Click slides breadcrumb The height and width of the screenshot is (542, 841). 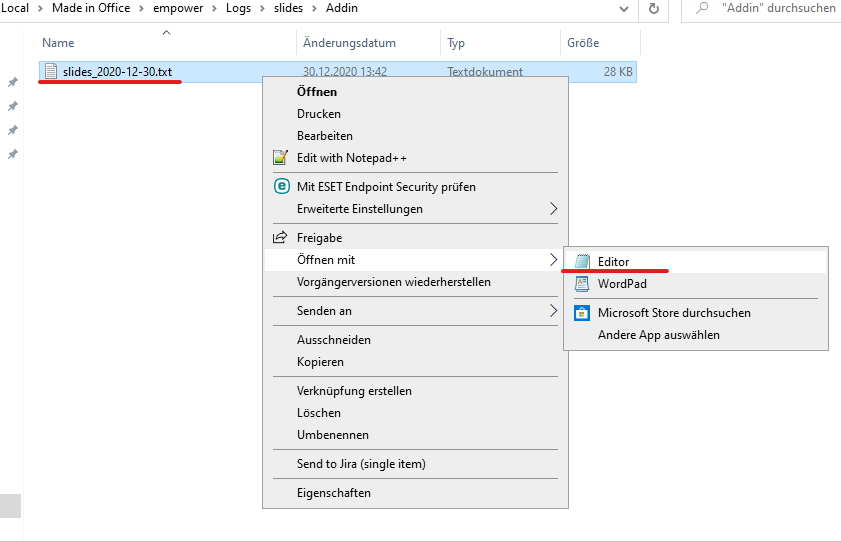(289, 8)
